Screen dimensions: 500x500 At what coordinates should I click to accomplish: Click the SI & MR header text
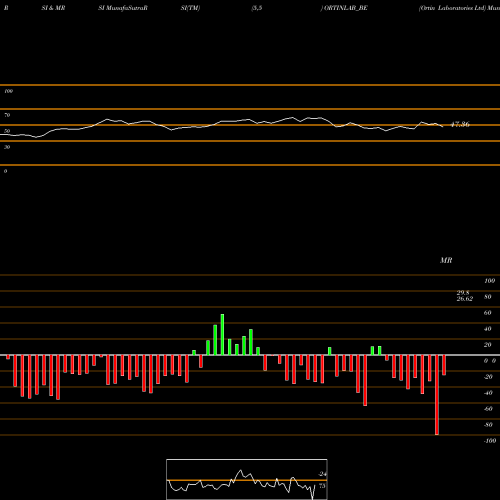[x=53, y=8]
